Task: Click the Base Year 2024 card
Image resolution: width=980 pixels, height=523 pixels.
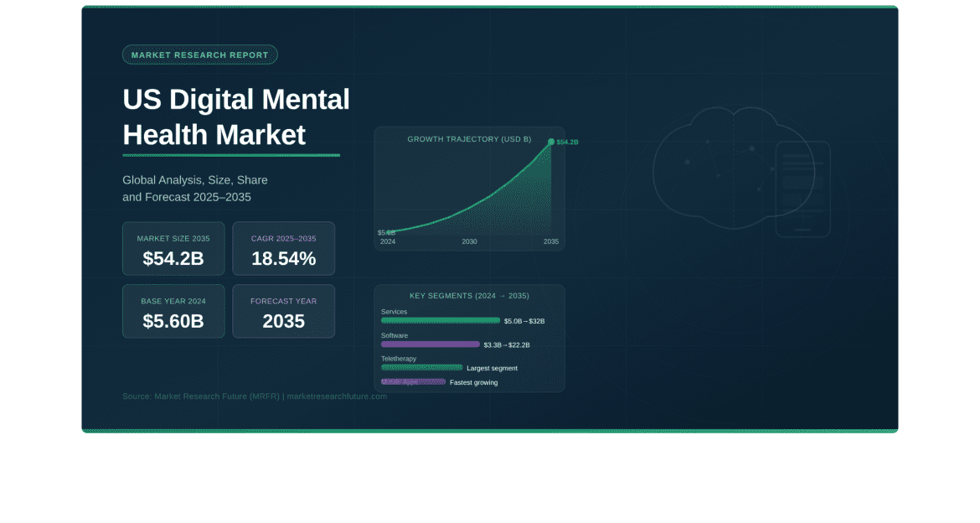Action: 173,311
